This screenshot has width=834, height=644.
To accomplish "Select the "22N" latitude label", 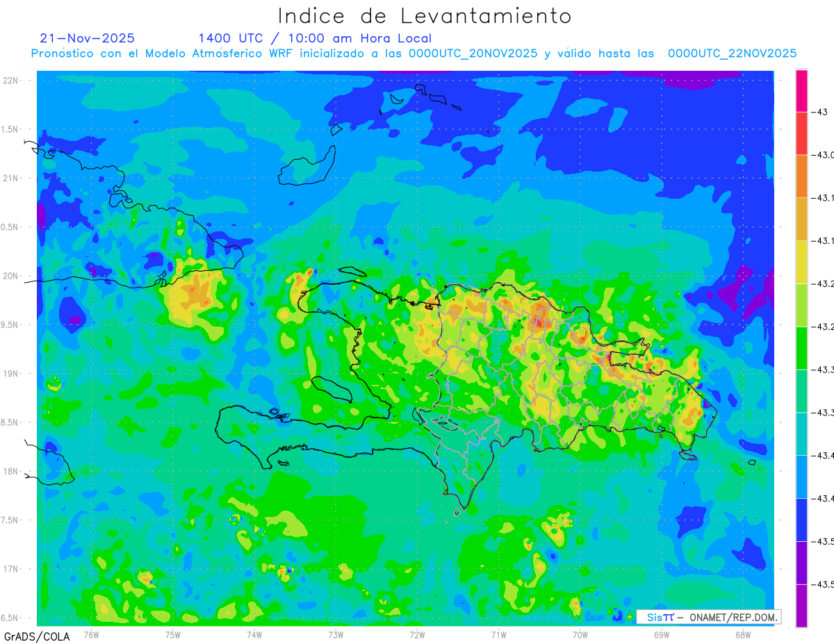I will (12, 81).
